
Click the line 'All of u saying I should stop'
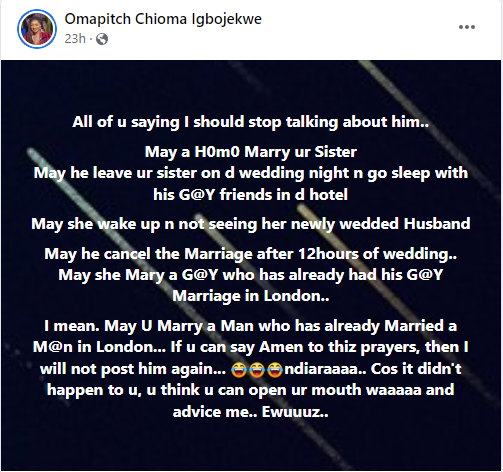(x=251, y=122)
